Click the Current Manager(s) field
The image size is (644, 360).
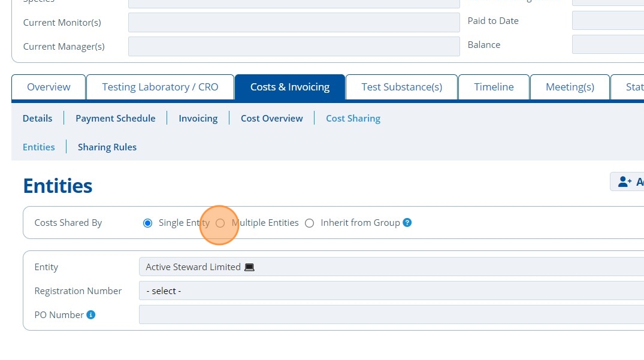click(x=294, y=46)
